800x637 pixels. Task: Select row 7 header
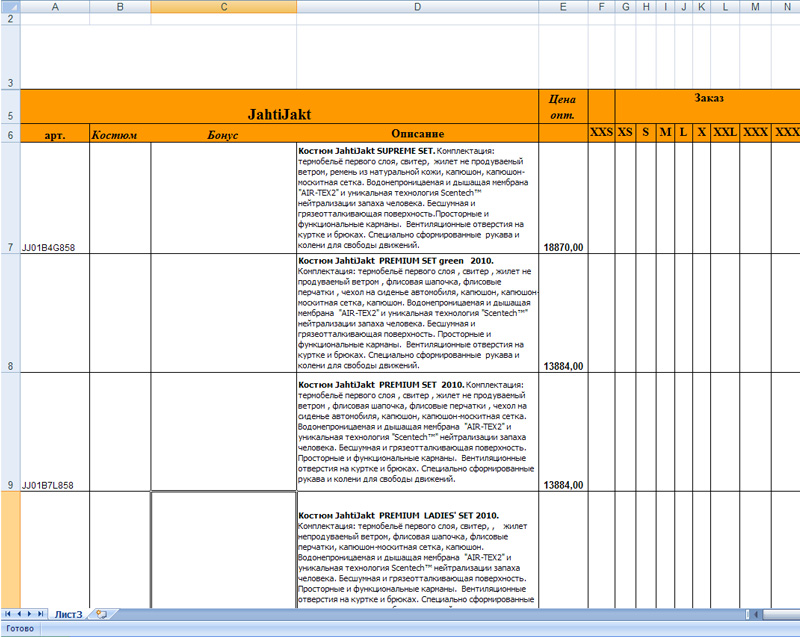(10, 198)
